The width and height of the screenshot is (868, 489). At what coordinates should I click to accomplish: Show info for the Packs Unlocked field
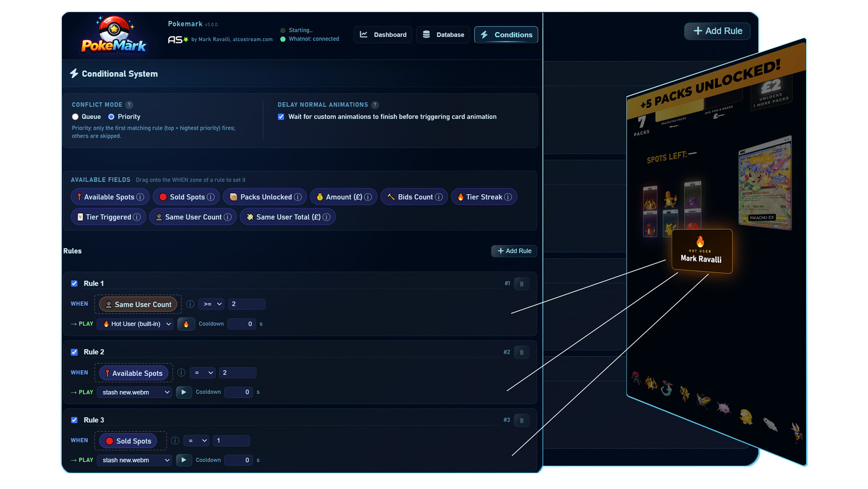click(x=298, y=197)
